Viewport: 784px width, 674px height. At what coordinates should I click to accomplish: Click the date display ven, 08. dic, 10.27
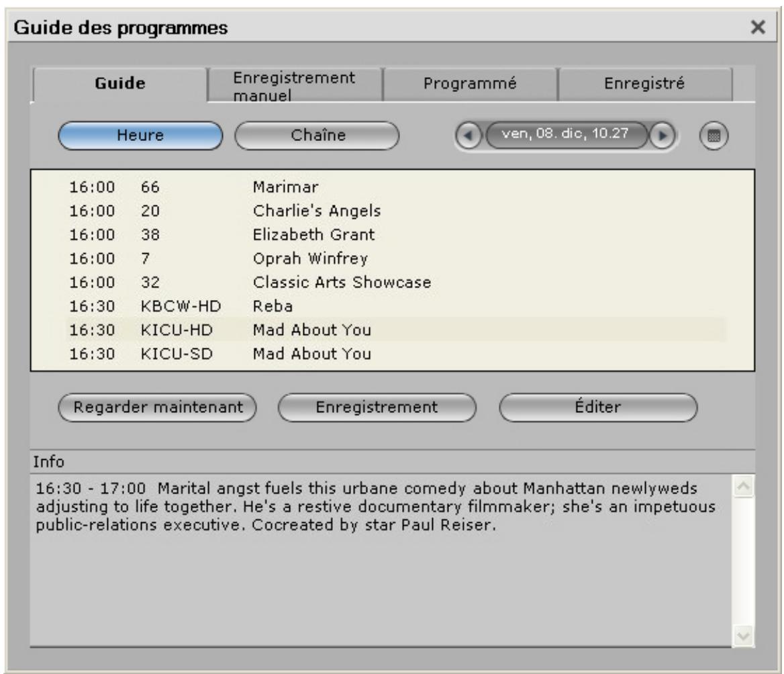click(565, 134)
